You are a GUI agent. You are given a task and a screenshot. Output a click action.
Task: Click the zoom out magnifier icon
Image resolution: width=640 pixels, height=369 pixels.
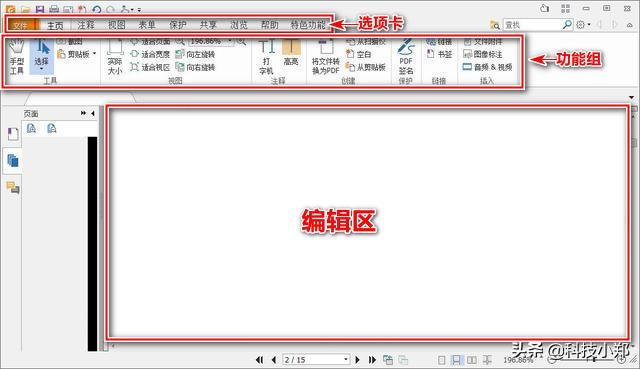pos(180,41)
